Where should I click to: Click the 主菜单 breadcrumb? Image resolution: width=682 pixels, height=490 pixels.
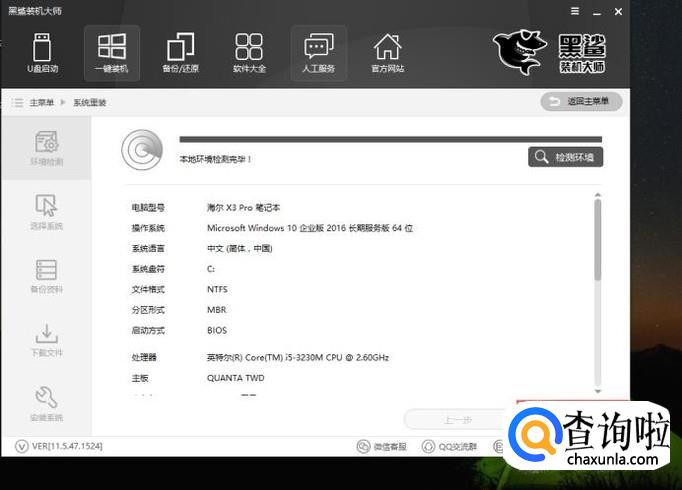pyautogui.click(x=41, y=103)
